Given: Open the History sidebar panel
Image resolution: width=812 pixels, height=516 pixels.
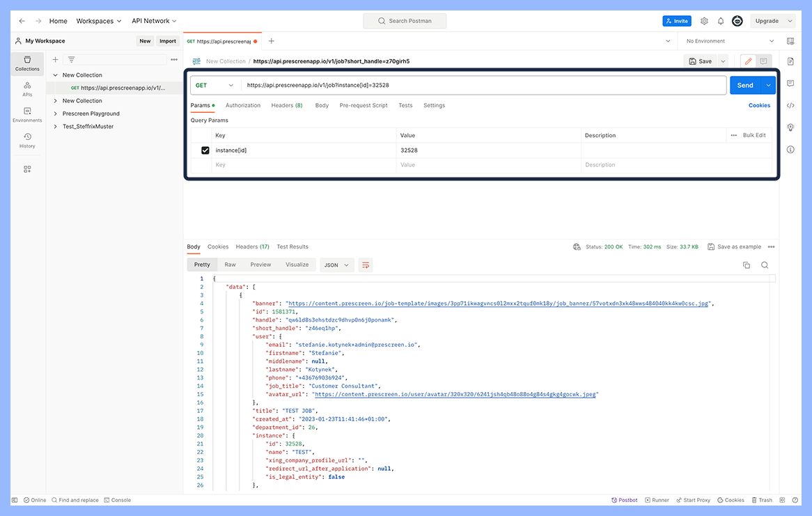Looking at the screenshot, I should (x=27, y=140).
